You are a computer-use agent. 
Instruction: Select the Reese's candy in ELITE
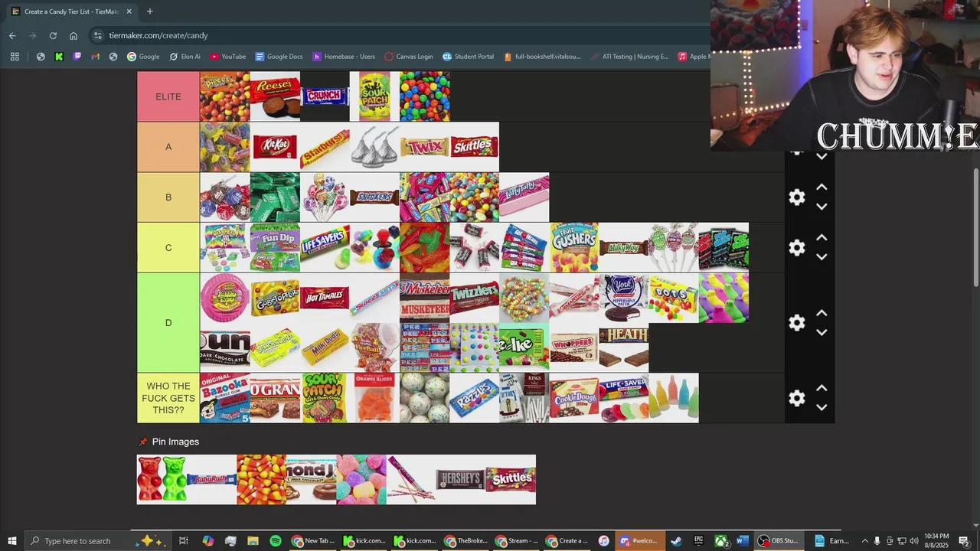point(275,96)
